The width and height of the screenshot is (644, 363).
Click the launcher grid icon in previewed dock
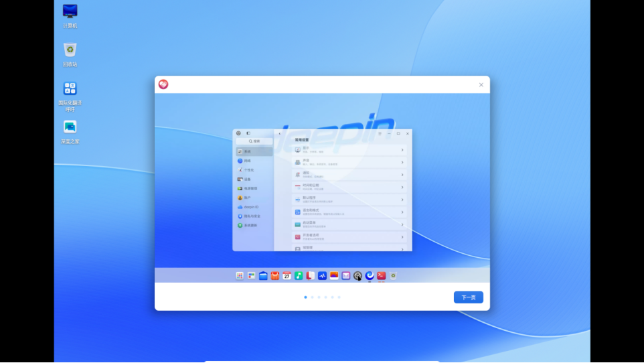click(x=240, y=276)
